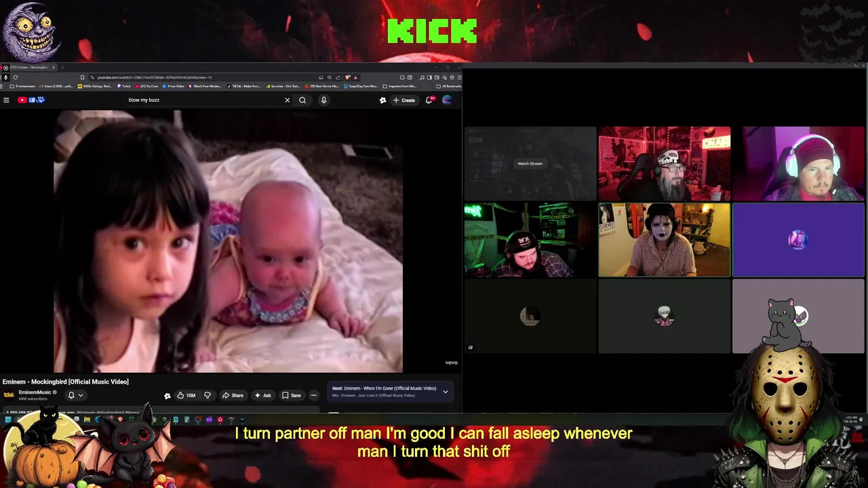Click the Ask button under the video

263,395
